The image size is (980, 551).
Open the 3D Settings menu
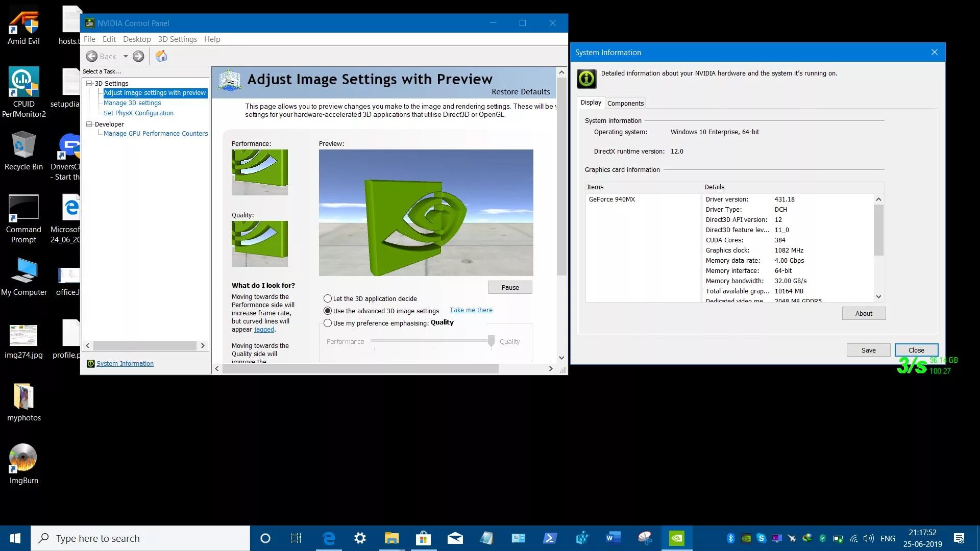click(177, 39)
